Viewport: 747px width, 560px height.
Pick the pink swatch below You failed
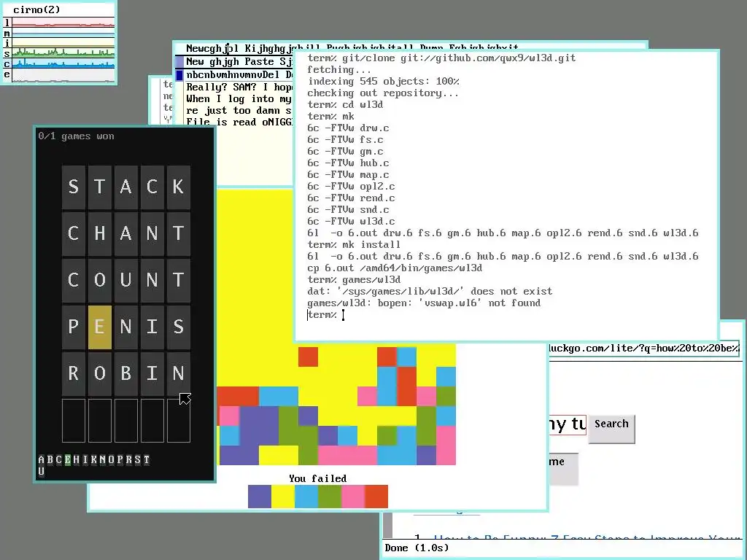(x=353, y=497)
